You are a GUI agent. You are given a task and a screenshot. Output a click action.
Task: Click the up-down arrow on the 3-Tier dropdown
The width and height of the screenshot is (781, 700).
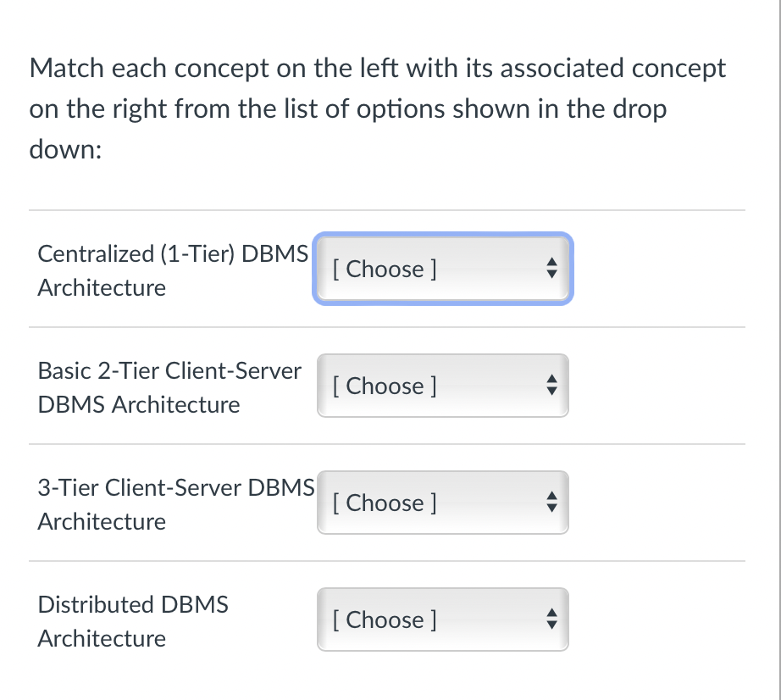pos(551,503)
